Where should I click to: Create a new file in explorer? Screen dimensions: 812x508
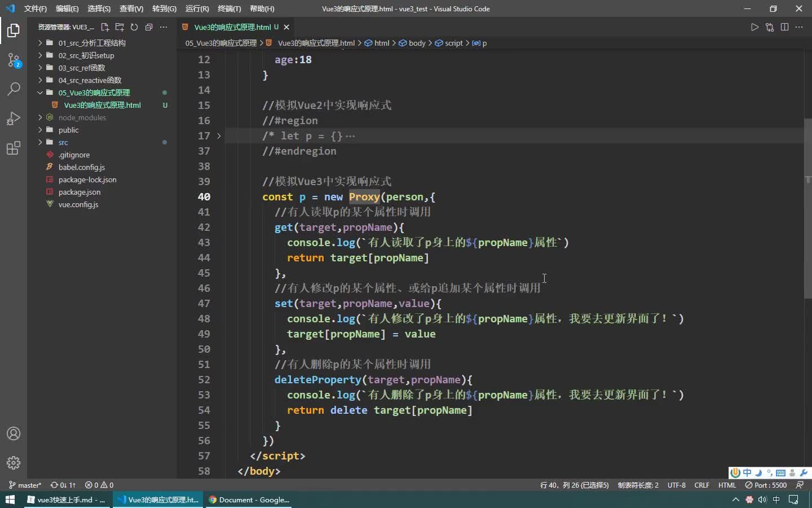coord(105,27)
